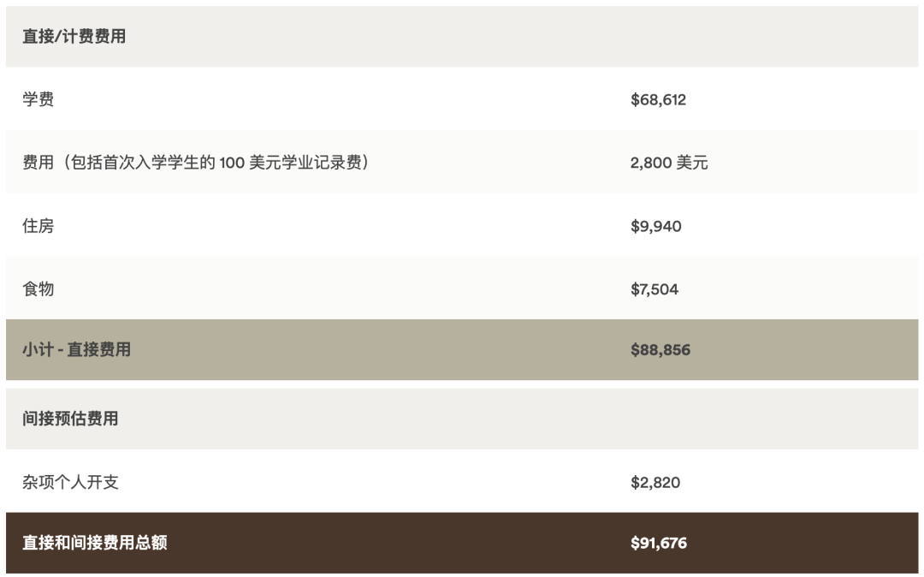
Task: Select the $91,676 grand total value
Action: point(659,543)
